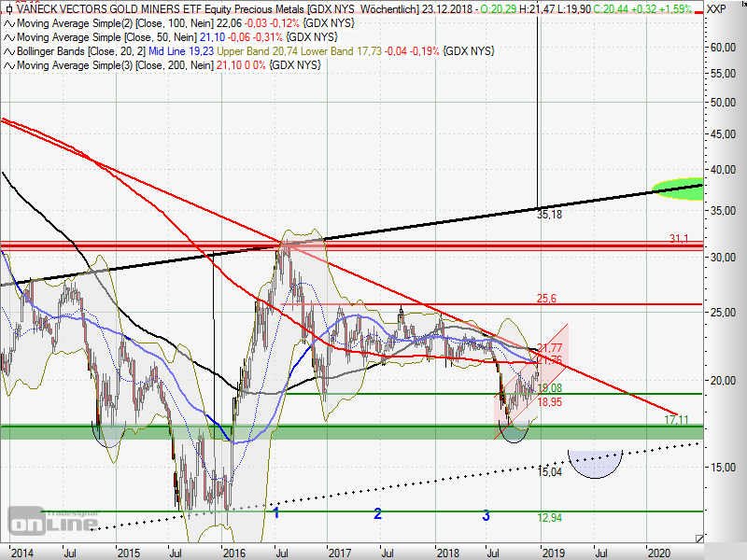Click the Lower Band 17,73 value
Viewport: 747px width, 560px height.
[341, 51]
